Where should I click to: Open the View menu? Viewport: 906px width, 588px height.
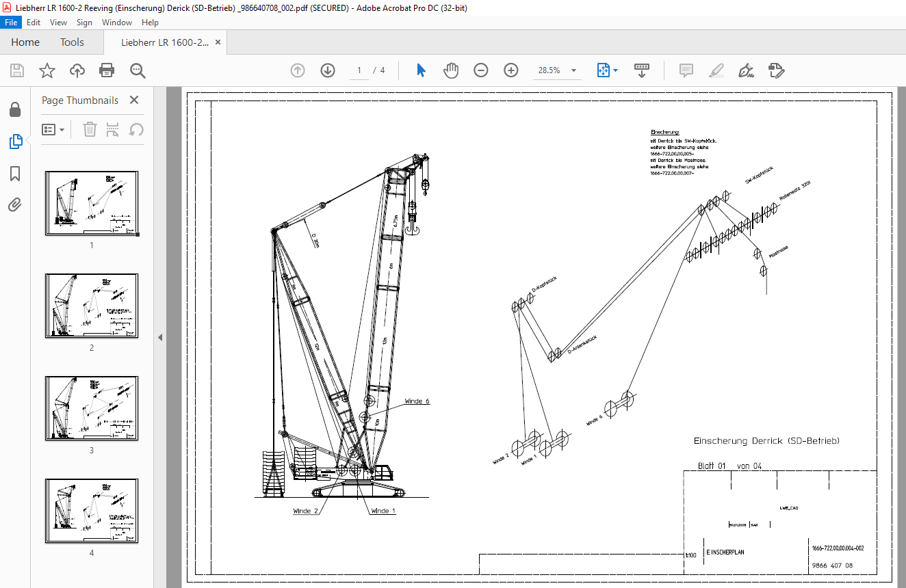point(59,23)
